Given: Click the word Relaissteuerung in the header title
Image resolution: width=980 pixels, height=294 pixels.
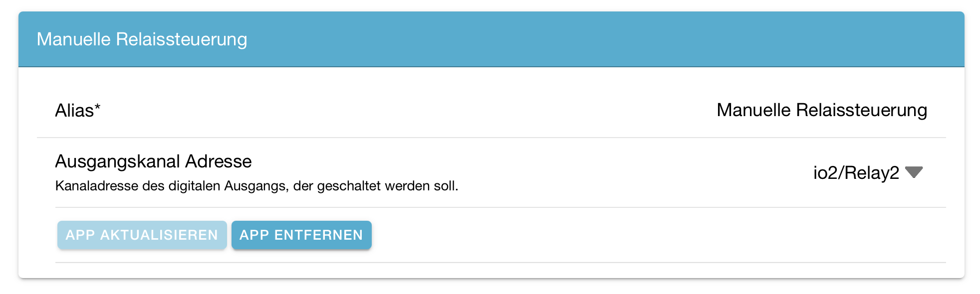Looking at the screenshot, I should 181,39.
